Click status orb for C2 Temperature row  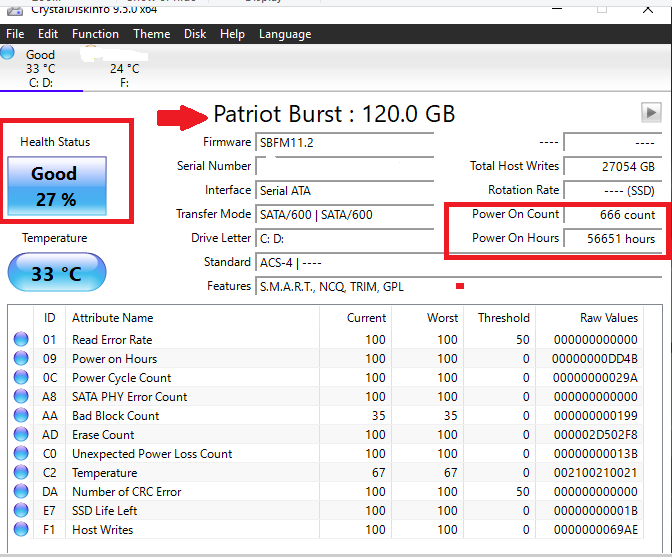click(21, 472)
